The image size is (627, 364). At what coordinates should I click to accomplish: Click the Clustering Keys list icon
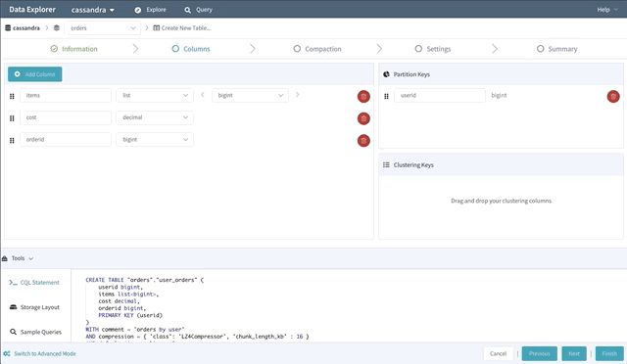pos(386,164)
